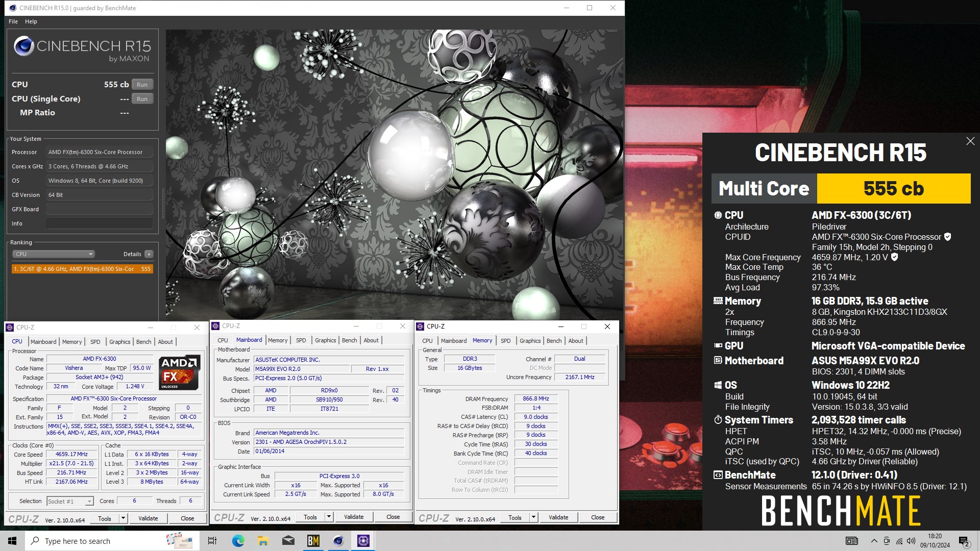Click Validate in left CPU-Z window
This screenshot has height=551, width=980.
tap(148, 518)
